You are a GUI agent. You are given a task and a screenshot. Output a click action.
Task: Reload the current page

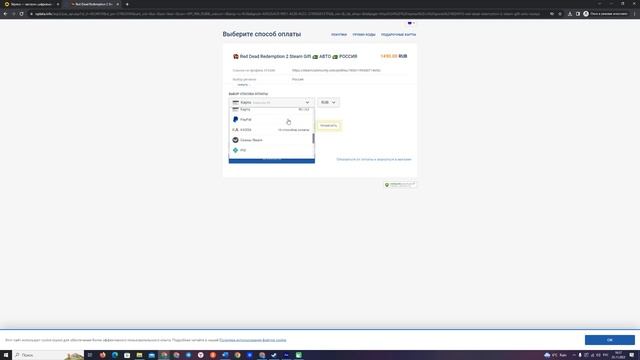tap(22, 13)
